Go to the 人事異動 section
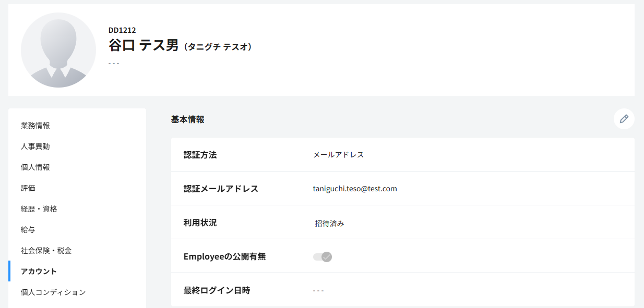Viewport: 644px width, 308px height. pos(35,146)
